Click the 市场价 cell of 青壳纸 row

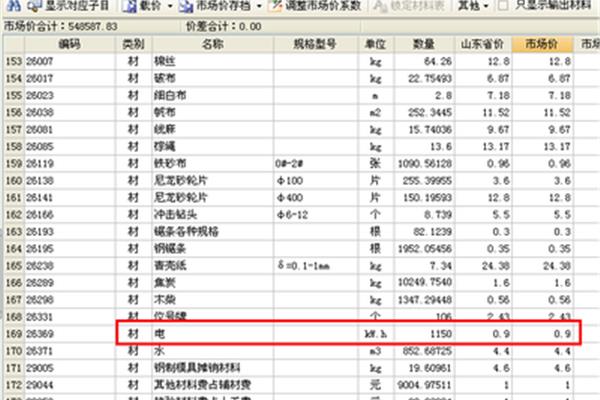pos(545,266)
